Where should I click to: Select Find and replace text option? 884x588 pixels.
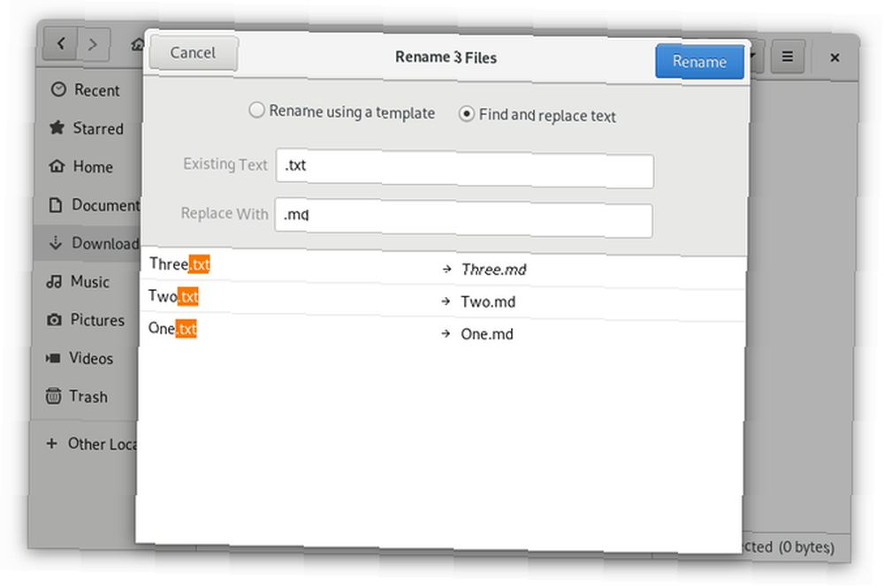point(537,115)
